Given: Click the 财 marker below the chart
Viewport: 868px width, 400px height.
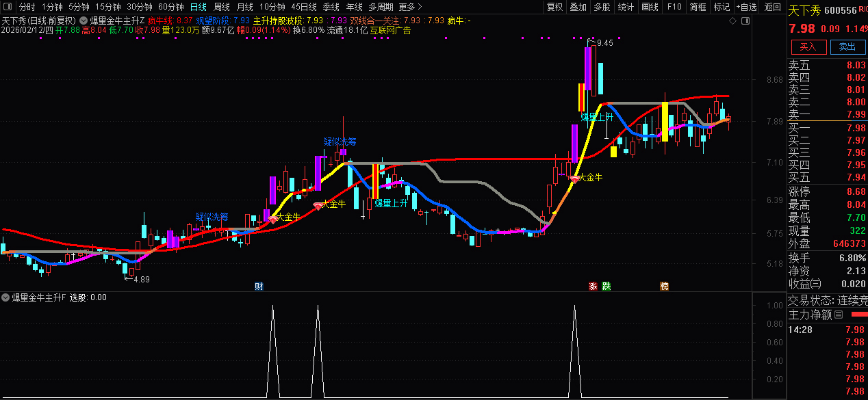Looking at the screenshot, I should pos(258,286).
